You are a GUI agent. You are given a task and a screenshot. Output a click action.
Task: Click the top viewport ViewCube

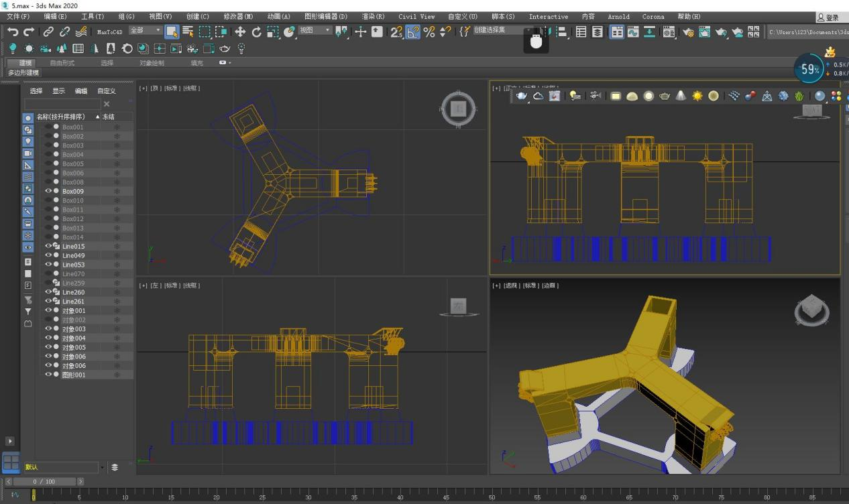point(459,109)
